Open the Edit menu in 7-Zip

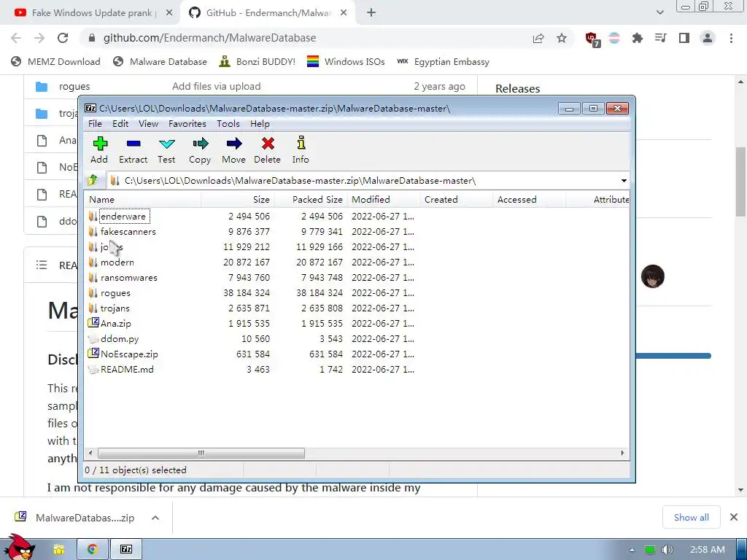(120, 124)
